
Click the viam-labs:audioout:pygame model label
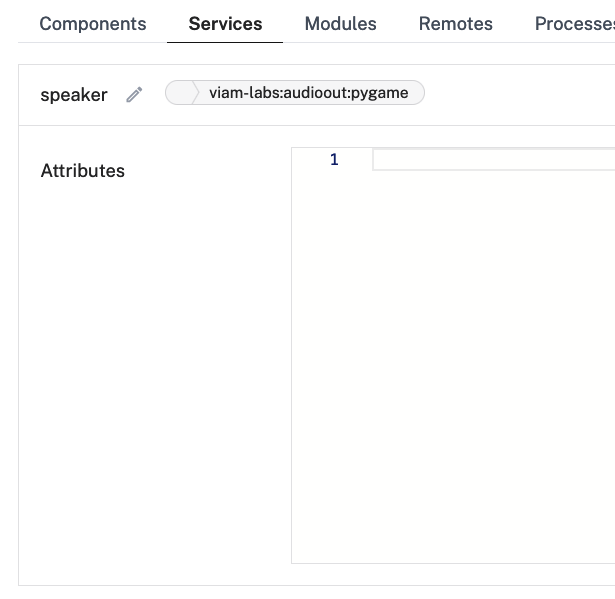[x=308, y=93]
